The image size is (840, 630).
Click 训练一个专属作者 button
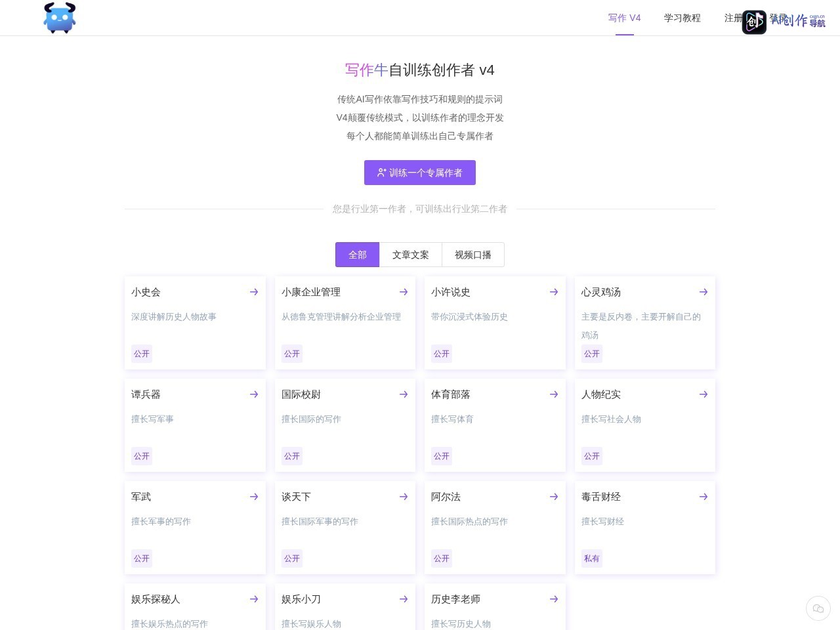coord(420,173)
